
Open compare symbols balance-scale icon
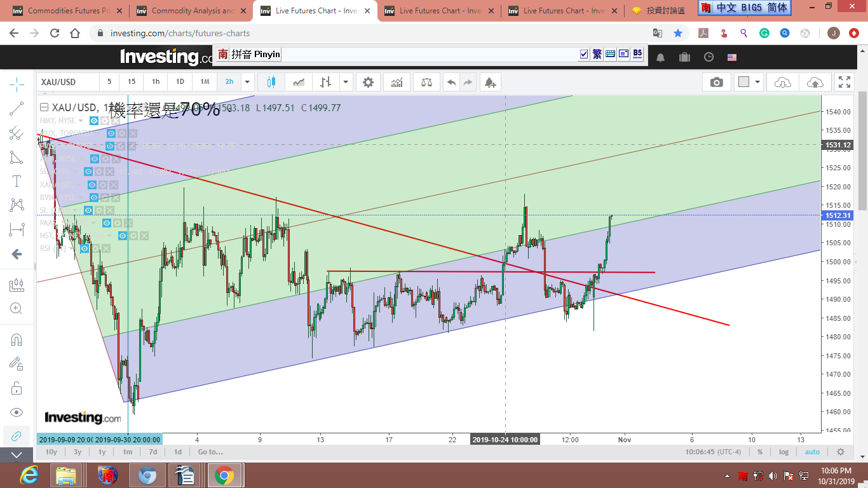tap(426, 82)
